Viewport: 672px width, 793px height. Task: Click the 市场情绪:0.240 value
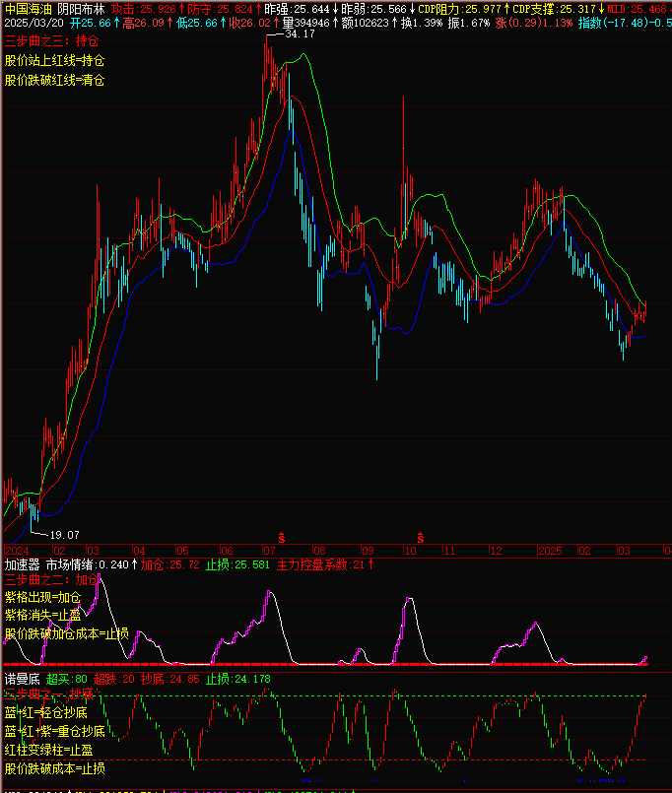[88, 564]
